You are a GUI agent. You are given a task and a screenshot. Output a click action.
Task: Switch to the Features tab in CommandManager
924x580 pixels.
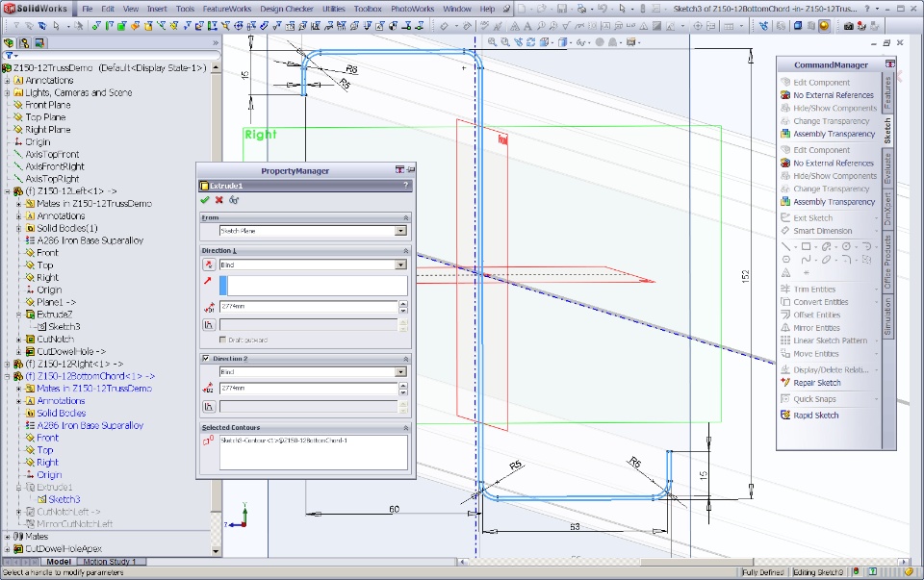click(x=887, y=93)
